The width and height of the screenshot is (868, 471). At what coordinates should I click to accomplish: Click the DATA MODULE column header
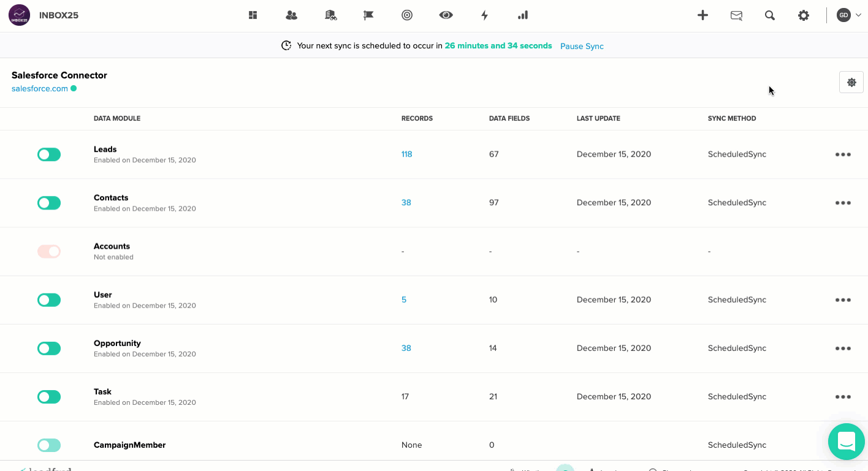(117, 118)
